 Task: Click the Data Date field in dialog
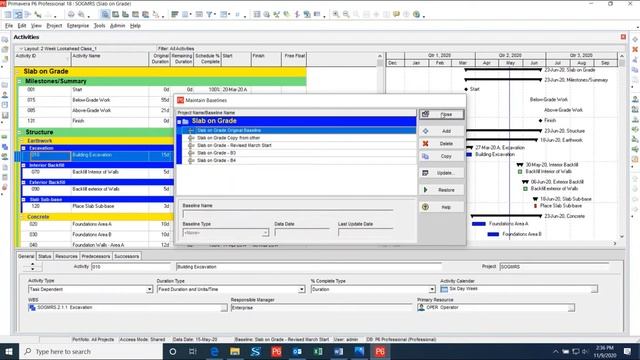pyautogui.click(x=302, y=233)
